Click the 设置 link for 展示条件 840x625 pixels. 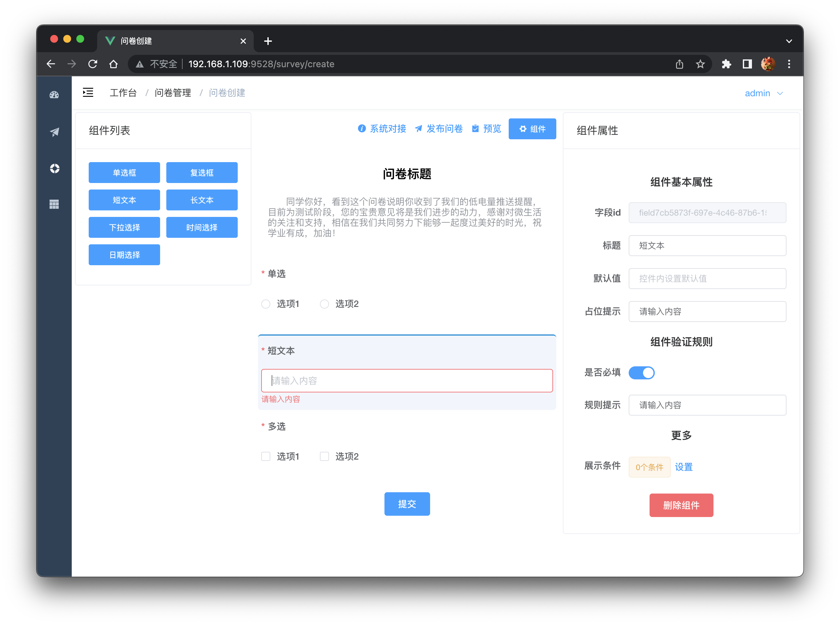pos(683,467)
